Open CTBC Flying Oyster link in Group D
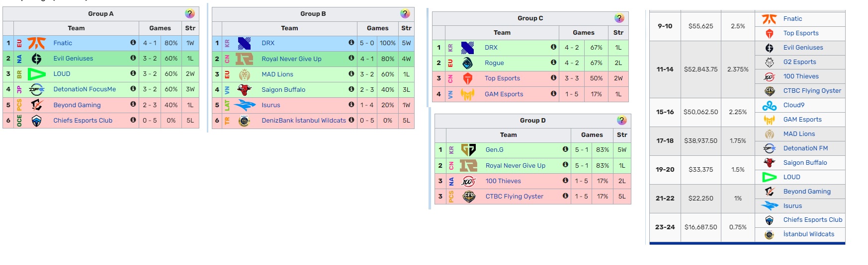This screenshot has height=265, width=868. 514,197
